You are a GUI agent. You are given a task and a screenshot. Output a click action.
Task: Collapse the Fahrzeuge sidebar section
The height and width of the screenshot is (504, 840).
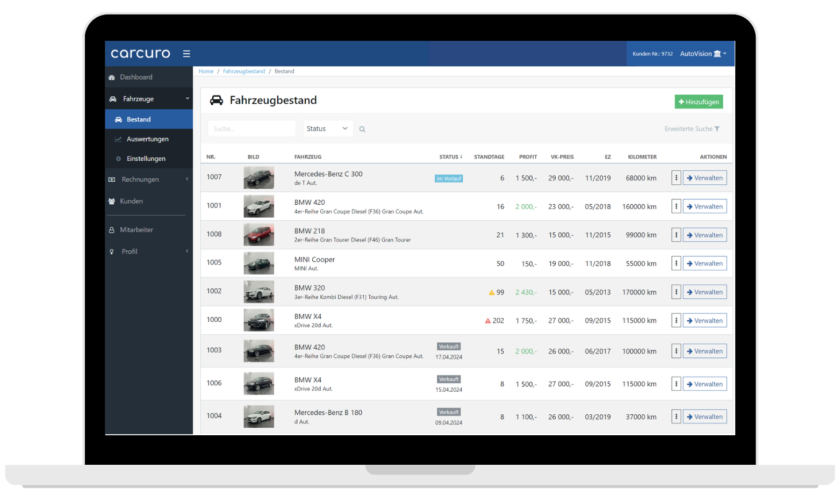coord(149,99)
